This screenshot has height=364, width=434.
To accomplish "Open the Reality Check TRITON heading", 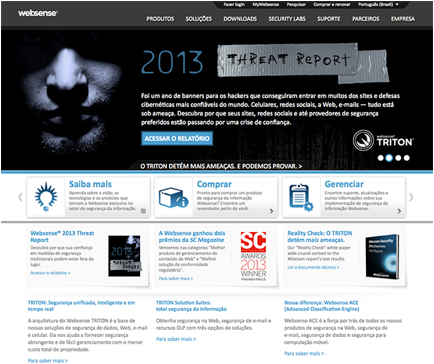I will point(320,236).
